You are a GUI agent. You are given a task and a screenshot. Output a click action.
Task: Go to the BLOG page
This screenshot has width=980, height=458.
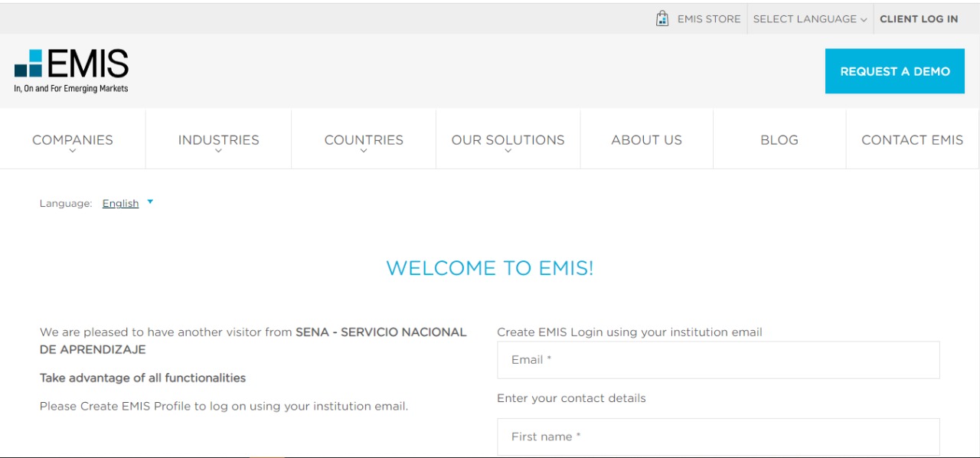pos(779,140)
